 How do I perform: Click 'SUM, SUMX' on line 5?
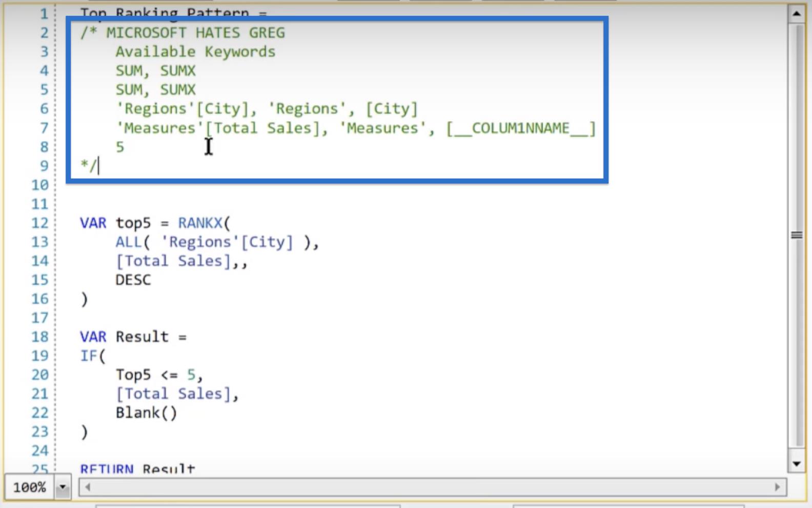(x=155, y=90)
